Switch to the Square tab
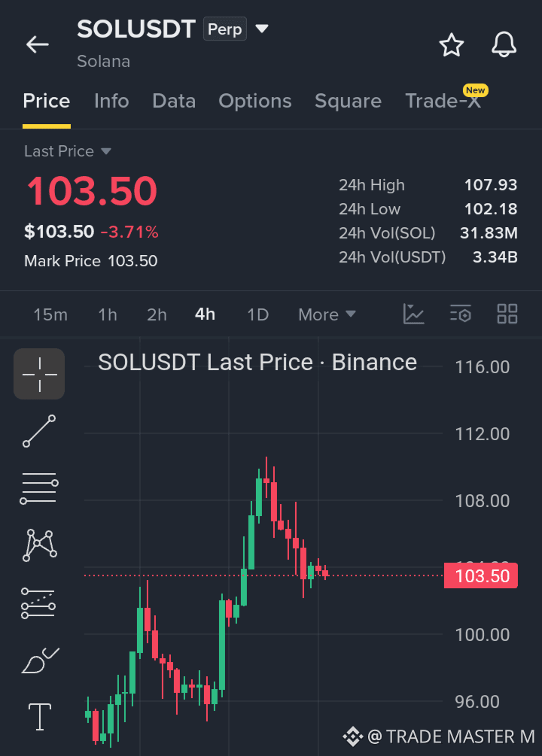The height and width of the screenshot is (756, 542). pos(348,102)
